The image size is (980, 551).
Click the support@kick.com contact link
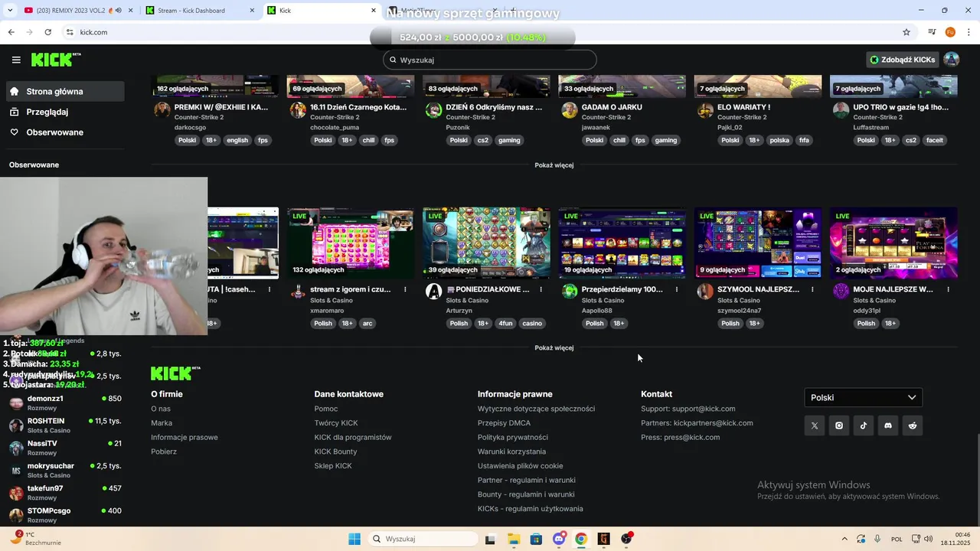point(688,409)
